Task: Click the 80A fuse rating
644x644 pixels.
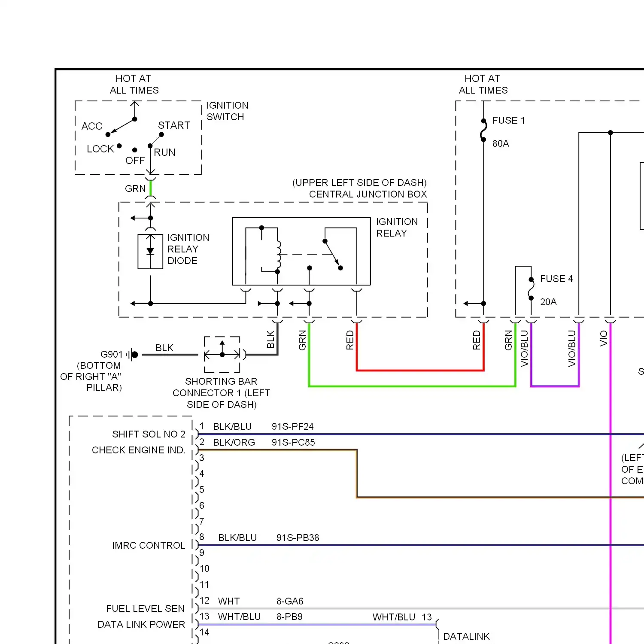Action: (x=501, y=143)
